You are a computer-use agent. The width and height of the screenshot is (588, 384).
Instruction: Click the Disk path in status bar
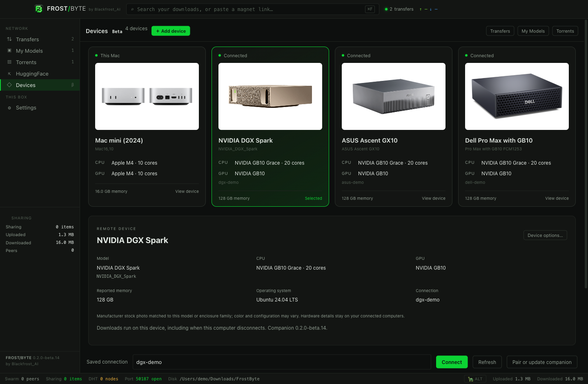pos(214,379)
